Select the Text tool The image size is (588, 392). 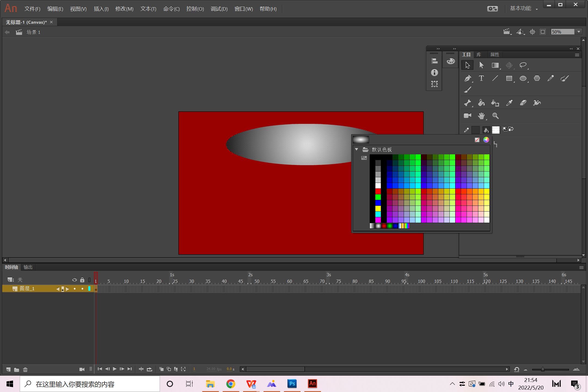click(x=481, y=78)
